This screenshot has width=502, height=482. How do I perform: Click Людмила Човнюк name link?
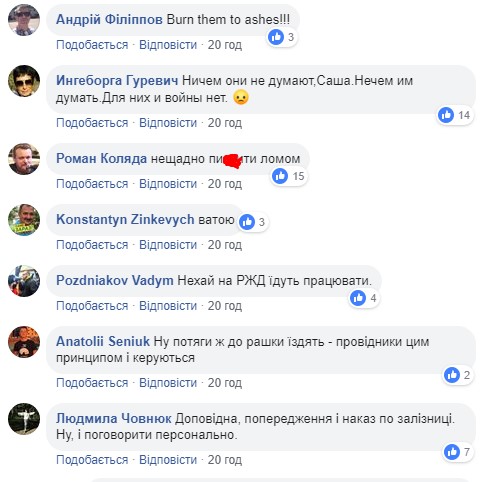[x=114, y=419]
